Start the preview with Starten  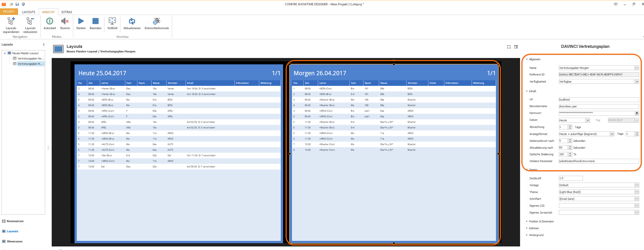(81, 24)
